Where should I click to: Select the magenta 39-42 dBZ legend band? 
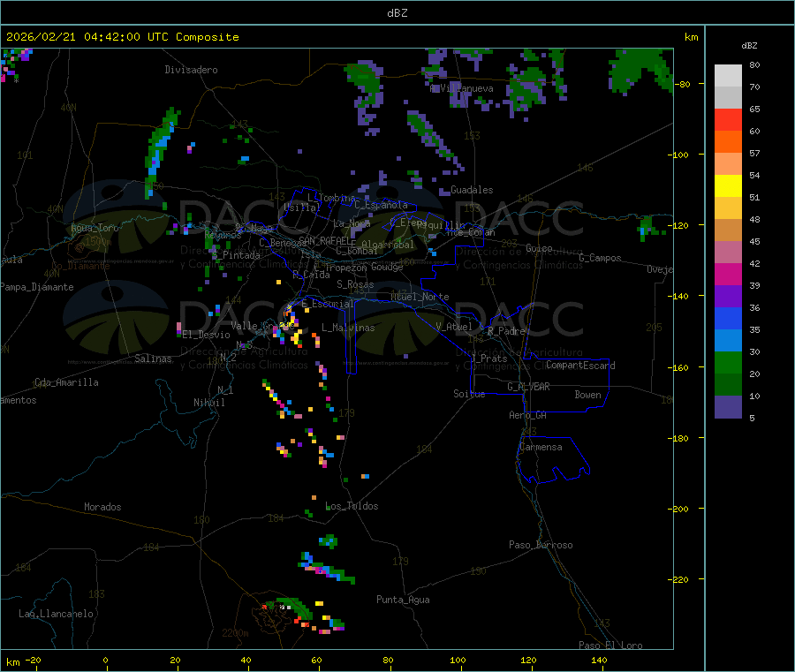728,274
